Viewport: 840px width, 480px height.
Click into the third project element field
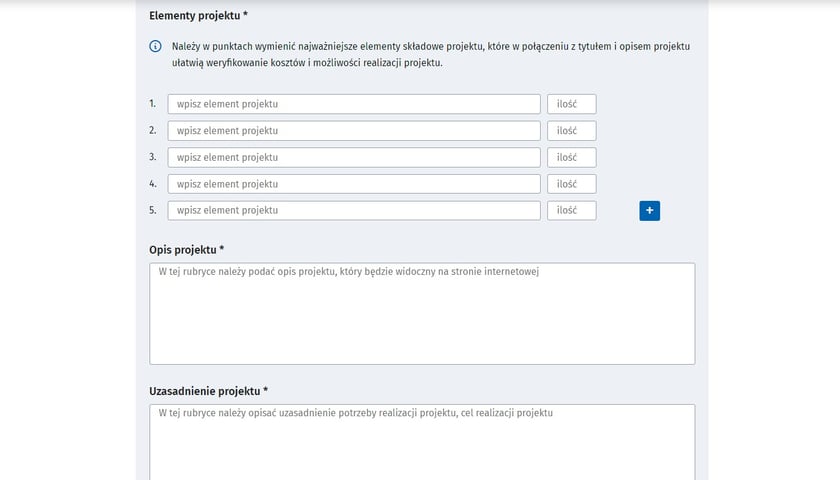point(354,158)
